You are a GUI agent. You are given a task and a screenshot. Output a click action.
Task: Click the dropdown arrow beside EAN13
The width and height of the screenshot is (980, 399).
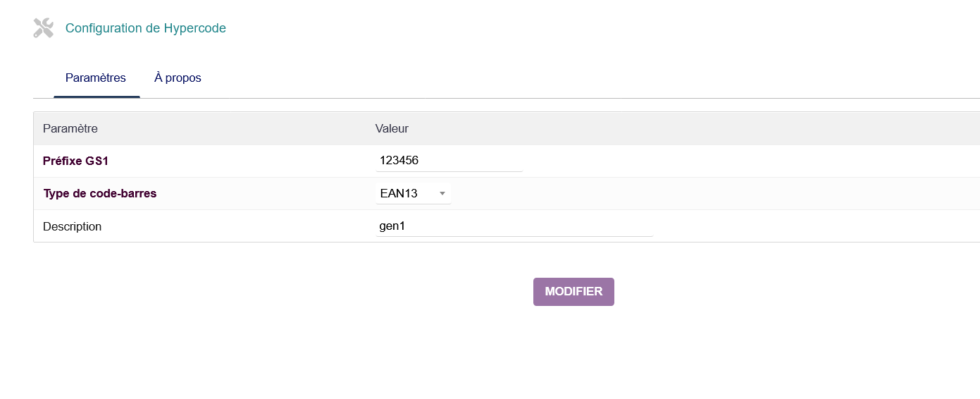tap(442, 193)
